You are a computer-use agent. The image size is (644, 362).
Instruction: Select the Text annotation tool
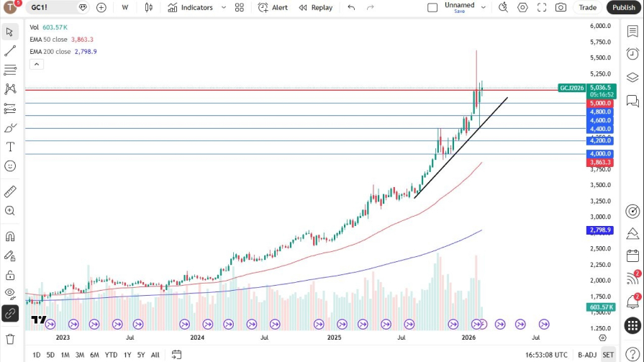(x=10, y=147)
